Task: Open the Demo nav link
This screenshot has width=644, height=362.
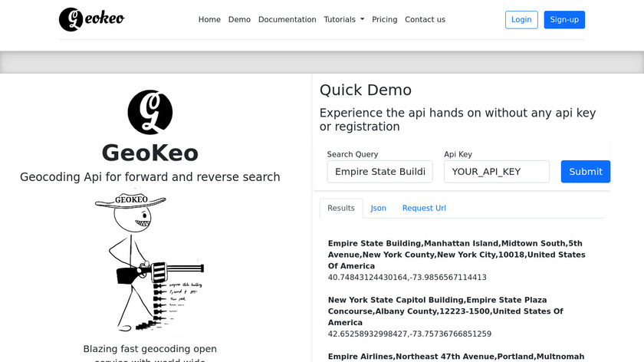Action: (239, 19)
